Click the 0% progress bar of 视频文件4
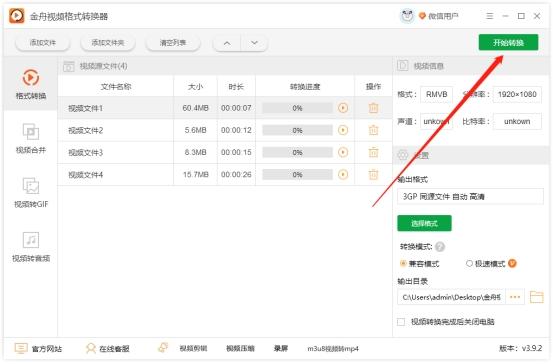This screenshot has width=553, height=364. point(297,174)
